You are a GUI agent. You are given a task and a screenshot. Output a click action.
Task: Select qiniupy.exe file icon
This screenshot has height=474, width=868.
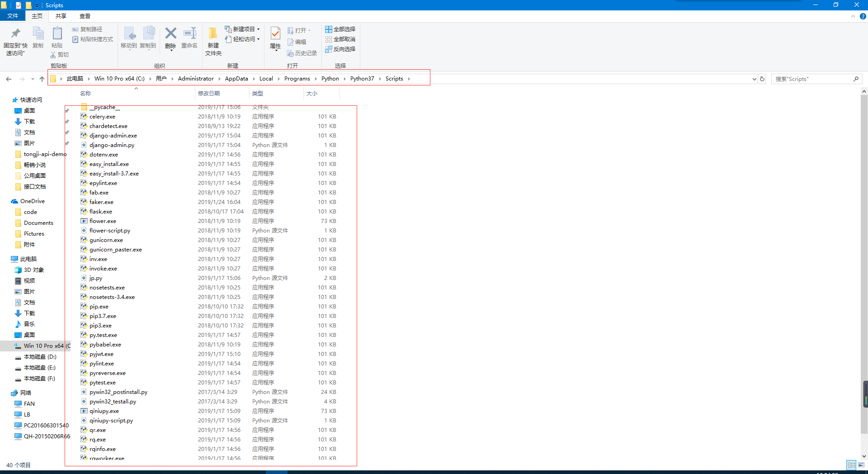point(84,411)
